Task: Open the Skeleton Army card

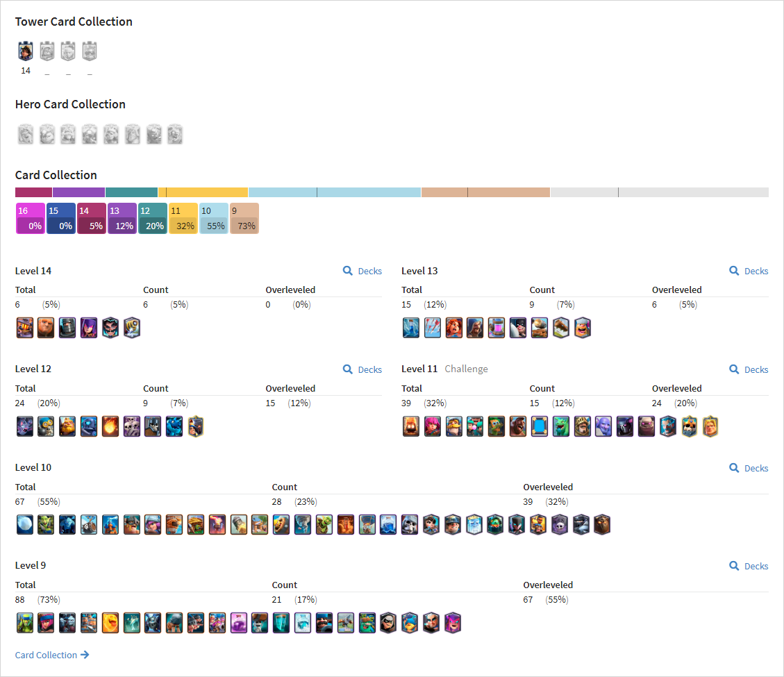Action: pos(132,426)
